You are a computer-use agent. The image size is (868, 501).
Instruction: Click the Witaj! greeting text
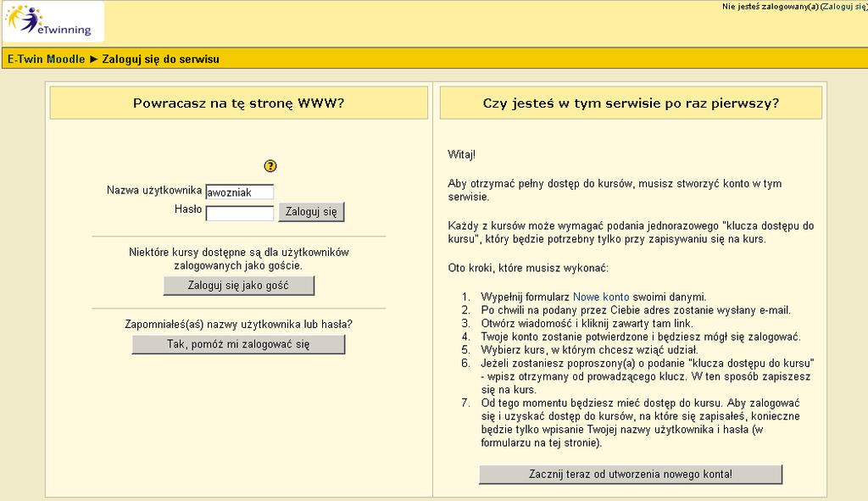tap(462, 154)
